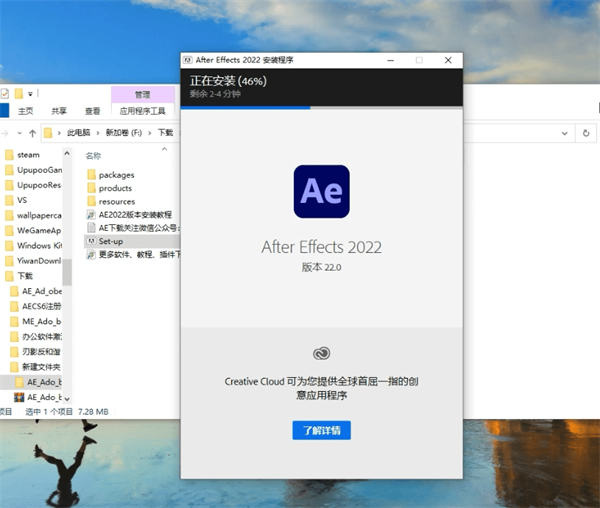Select WeGameAp folder in navigation tree

point(34,230)
